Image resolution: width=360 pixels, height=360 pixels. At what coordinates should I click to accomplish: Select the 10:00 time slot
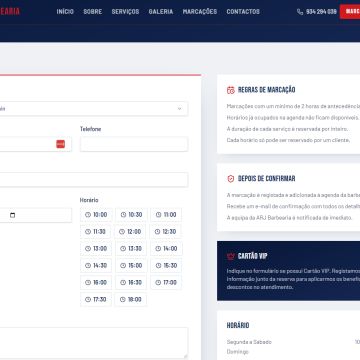(x=96, y=215)
